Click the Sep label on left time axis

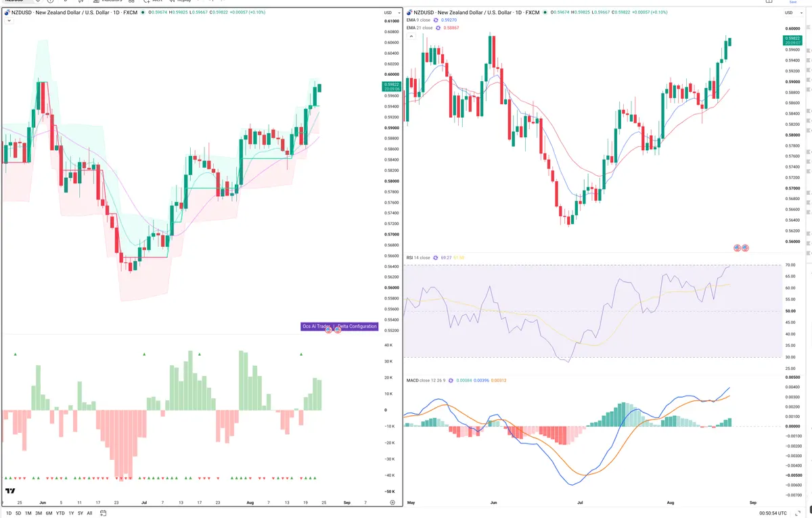point(346,503)
